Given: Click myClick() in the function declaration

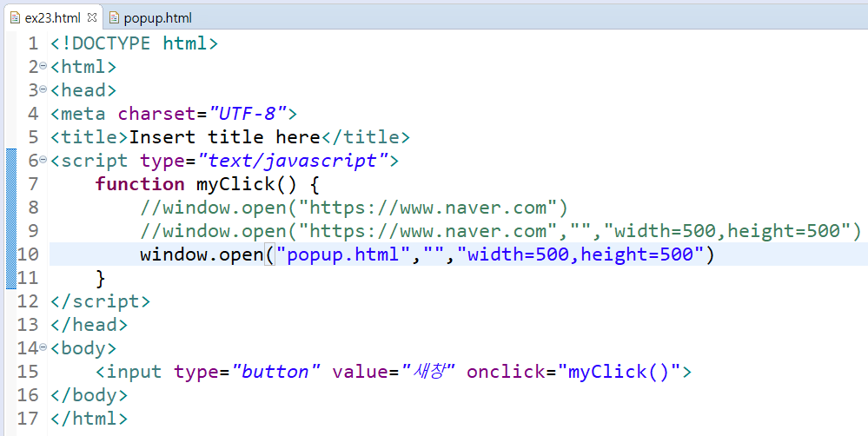Looking at the screenshot, I should pyautogui.click(x=247, y=184).
